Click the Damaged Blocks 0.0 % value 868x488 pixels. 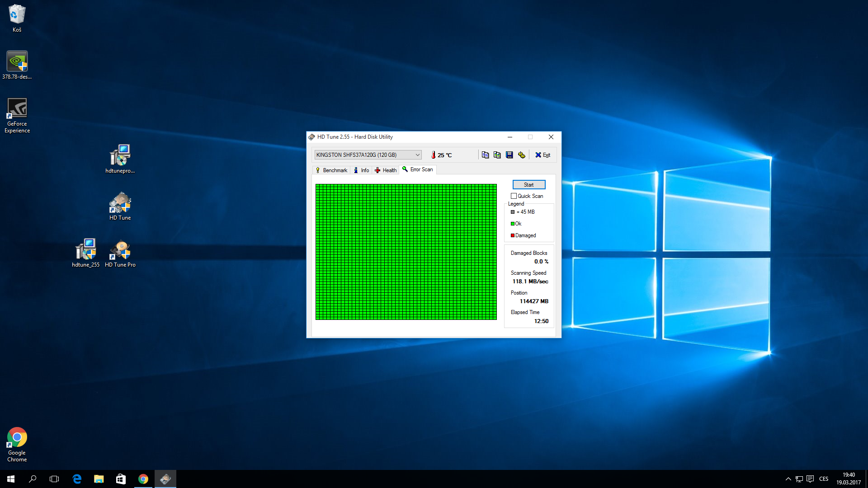click(x=541, y=262)
